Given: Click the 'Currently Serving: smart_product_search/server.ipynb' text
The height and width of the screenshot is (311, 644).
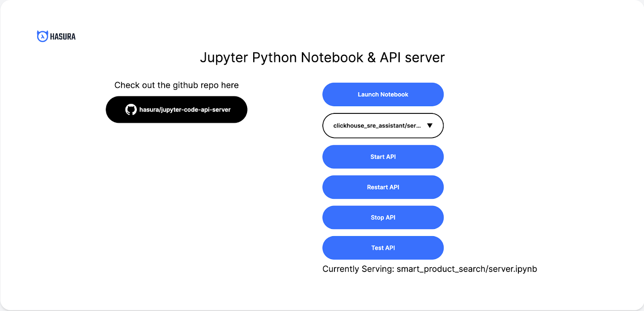Looking at the screenshot, I should point(429,269).
